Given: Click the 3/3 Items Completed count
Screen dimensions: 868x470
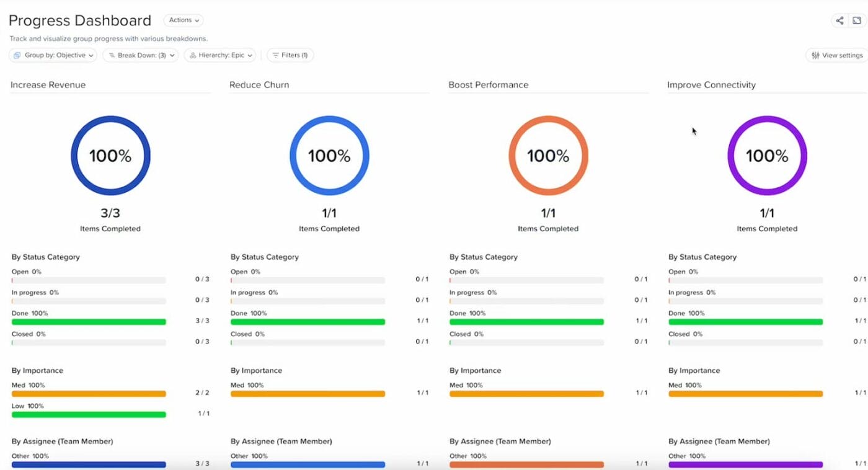Looking at the screenshot, I should 110,213.
